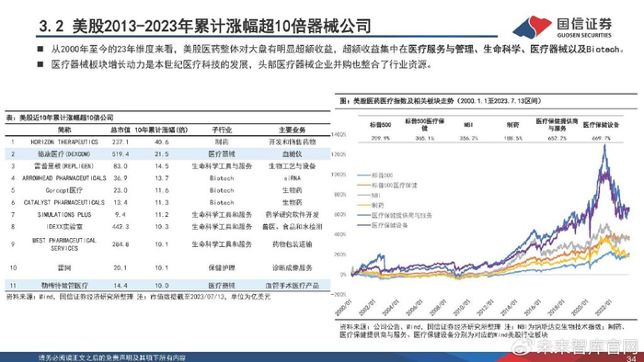Select the 'WEST PHARMACEUTICAL SERVICES' company cell
This screenshot has width=644, height=362.
64,244
